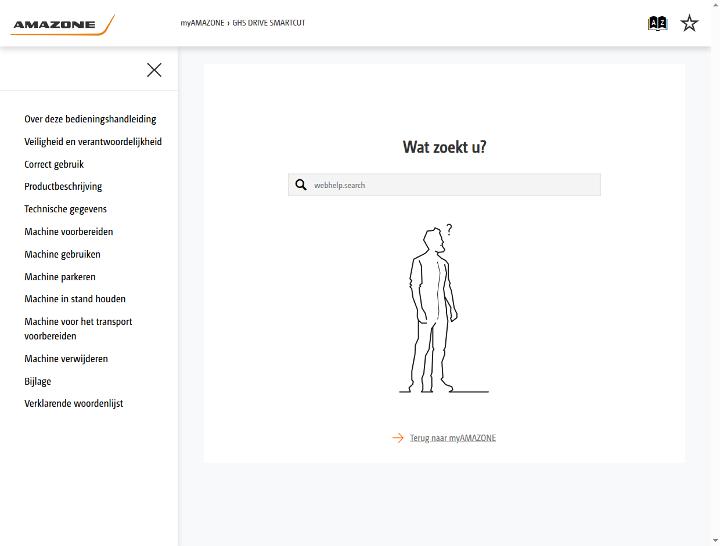Open Verklarende woordenlijst entry
Screen dimensions: 720x546
[74, 403]
